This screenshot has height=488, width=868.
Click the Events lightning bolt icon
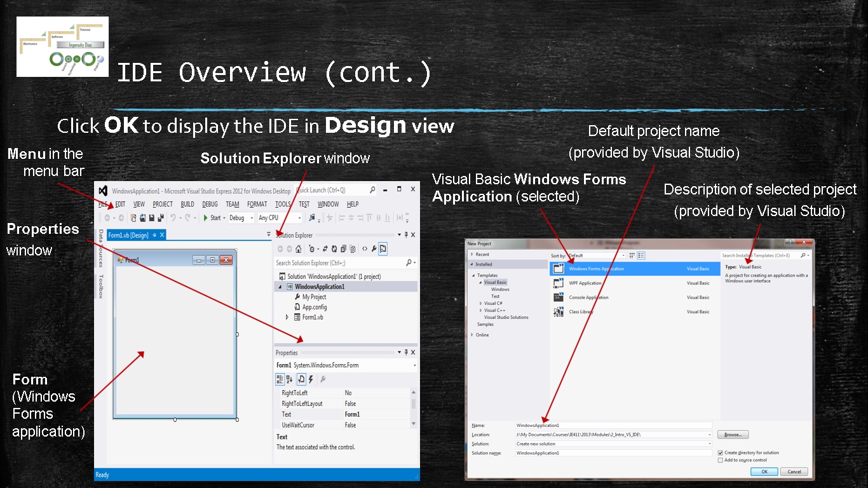point(311,379)
